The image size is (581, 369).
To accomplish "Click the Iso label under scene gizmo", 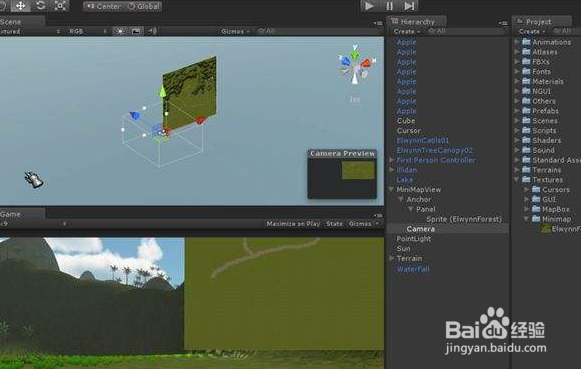I will (x=355, y=99).
